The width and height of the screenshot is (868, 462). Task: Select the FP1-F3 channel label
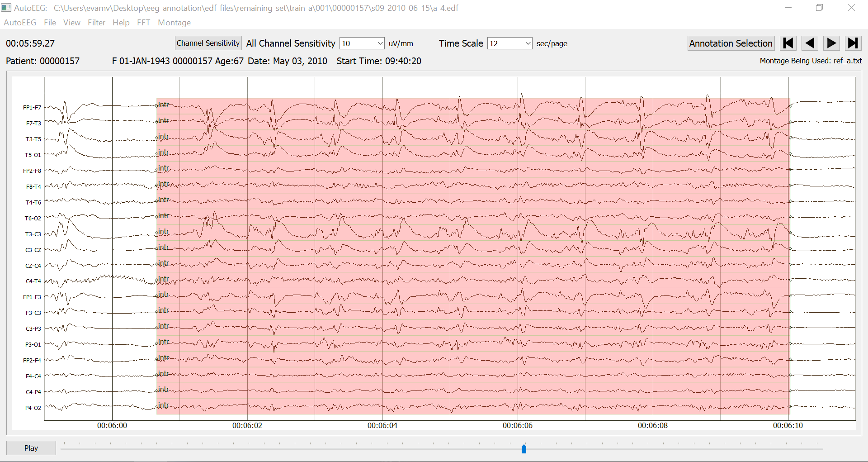pyautogui.click(x=32, y=297)
